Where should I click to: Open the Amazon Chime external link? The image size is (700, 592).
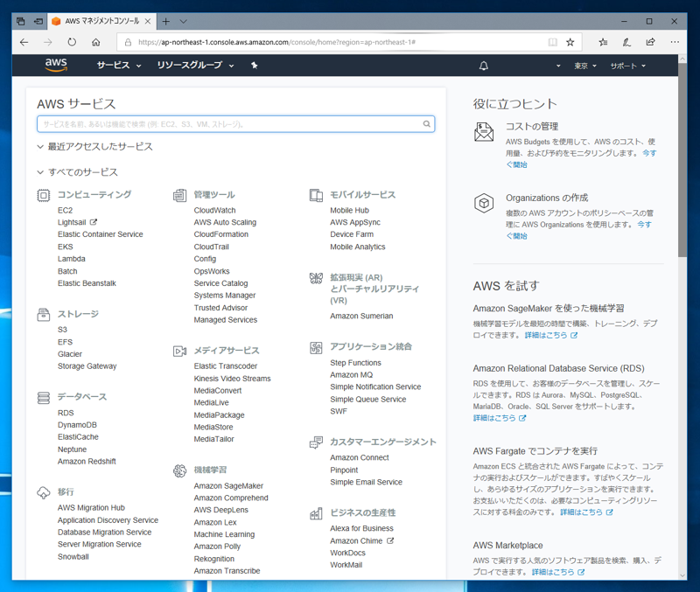[x=362, y=540]
